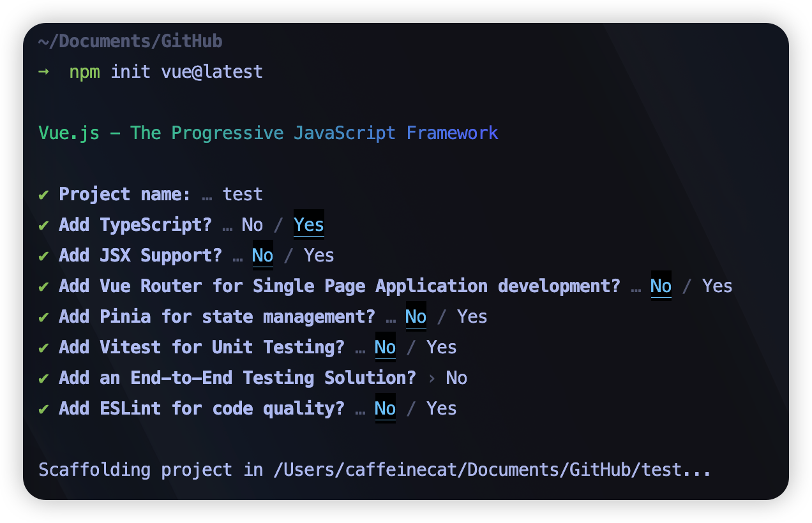
Task: Click the green checkmark beside Project name
Action: [x=43, y=195]
